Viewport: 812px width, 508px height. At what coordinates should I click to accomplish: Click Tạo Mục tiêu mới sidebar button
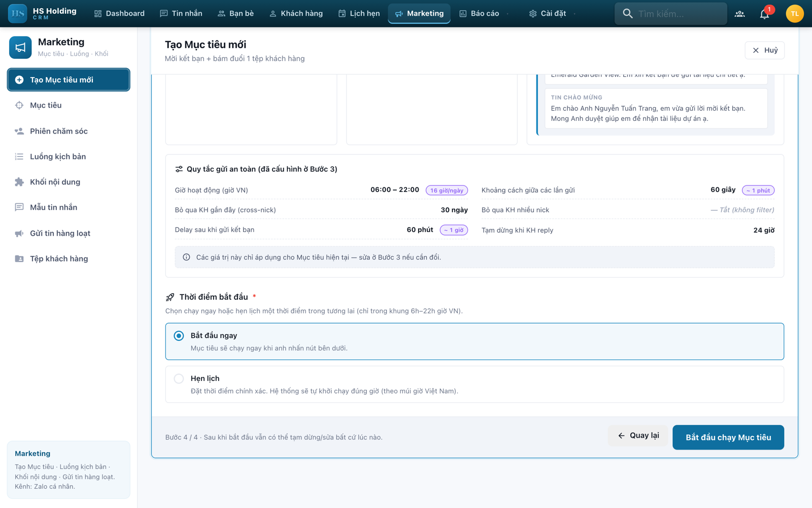click(x=69, y=80)
